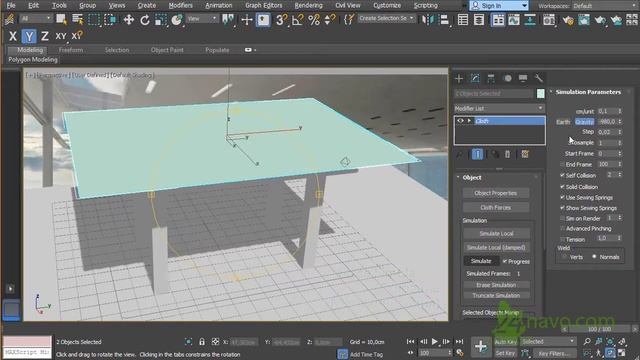Click the Cloth Forces button

click(x=496, y=207)
